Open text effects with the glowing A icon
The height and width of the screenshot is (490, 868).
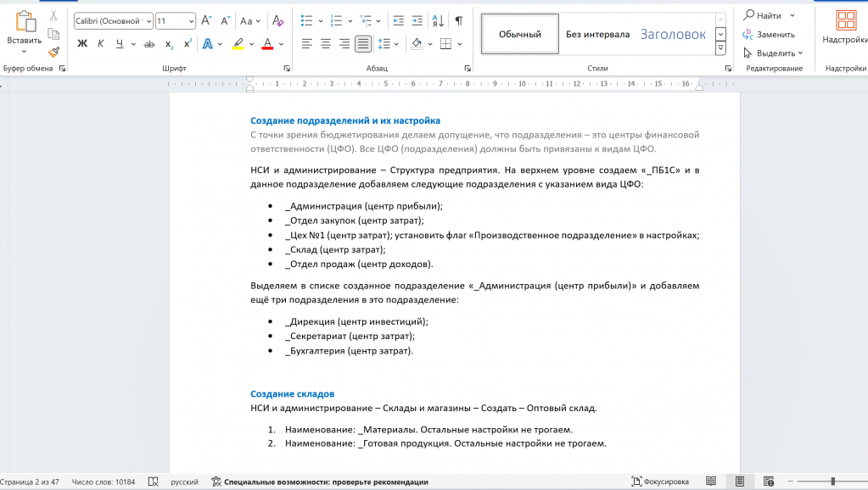point(208,44)
